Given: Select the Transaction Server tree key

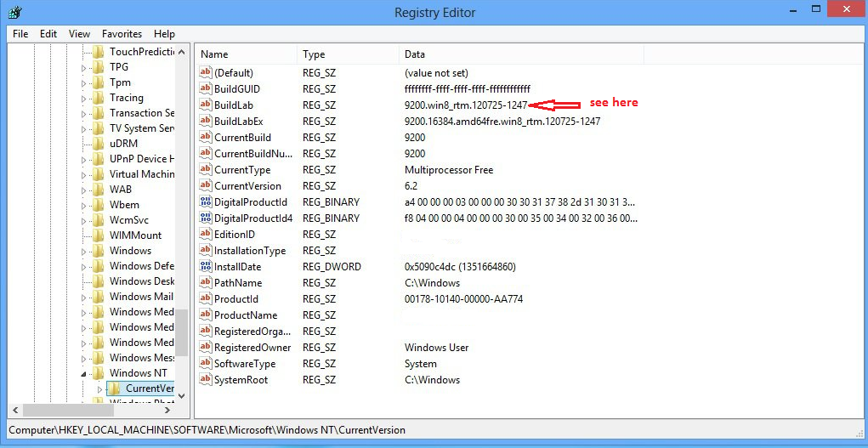Looking at the screenshot, I should (x=142, y=113).
